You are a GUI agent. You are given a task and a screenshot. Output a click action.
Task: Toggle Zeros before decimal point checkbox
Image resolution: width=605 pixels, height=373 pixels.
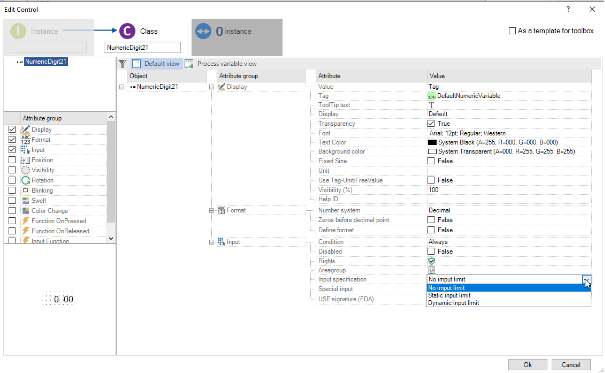point(431,220)
